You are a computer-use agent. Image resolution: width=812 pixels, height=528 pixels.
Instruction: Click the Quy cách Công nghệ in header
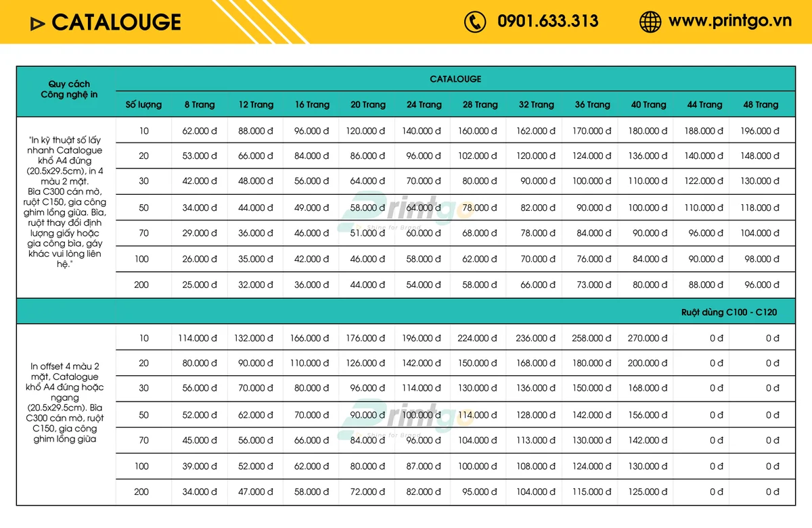click(69, 89)
